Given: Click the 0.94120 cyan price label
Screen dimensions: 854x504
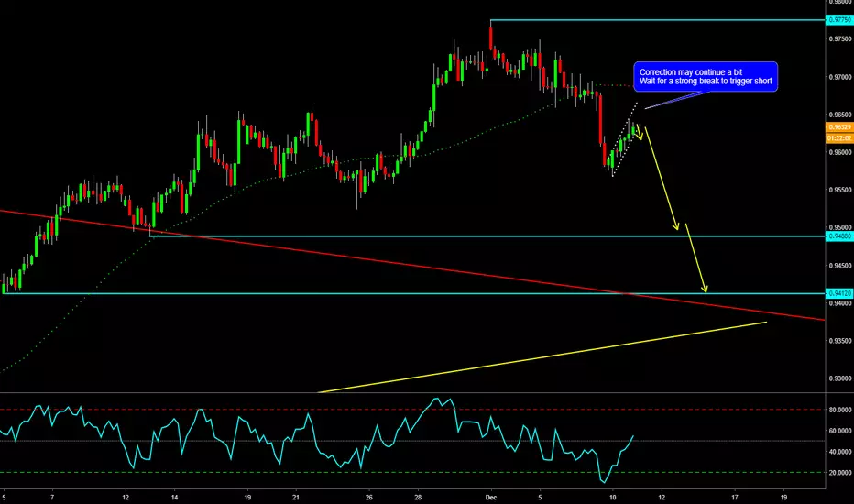Looking at the screenshot, I should [x=839, y=293].
